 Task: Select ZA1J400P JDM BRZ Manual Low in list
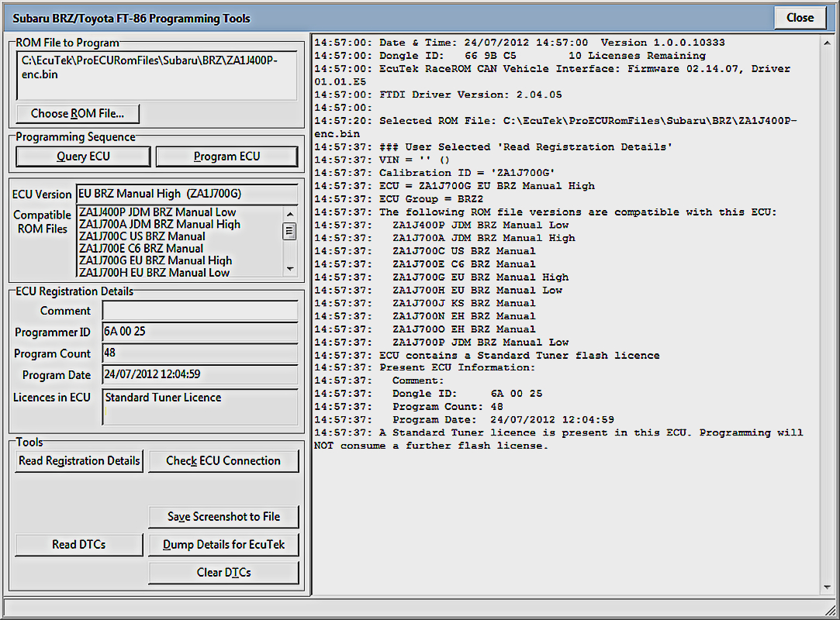point(157,212)
